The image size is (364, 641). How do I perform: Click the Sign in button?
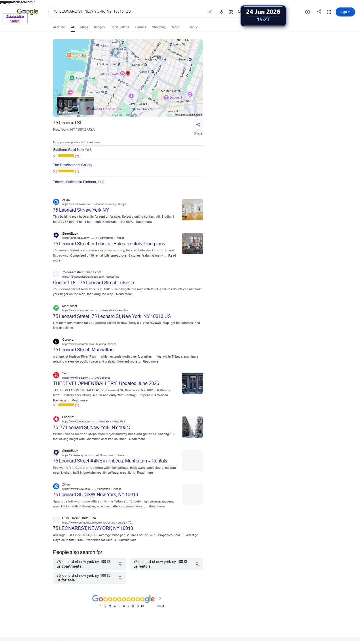click(x=345, y=12)
